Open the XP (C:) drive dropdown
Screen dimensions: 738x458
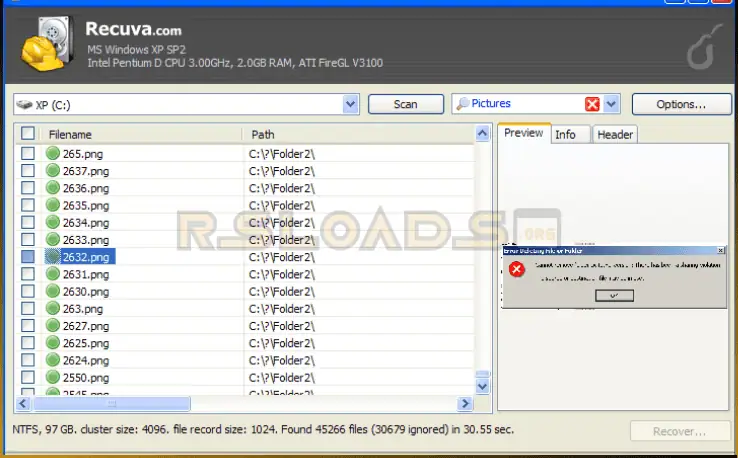pyautogui.click(x=351, y=104)
